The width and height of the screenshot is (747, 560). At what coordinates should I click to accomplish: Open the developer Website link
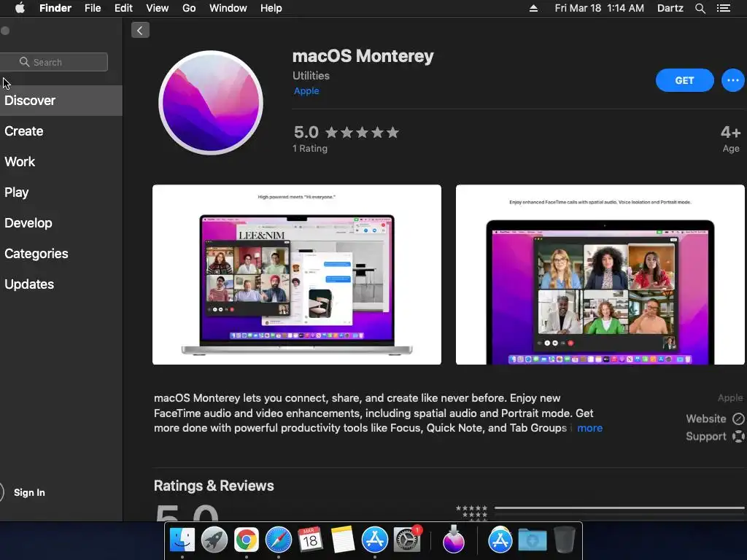pos(706,419)
